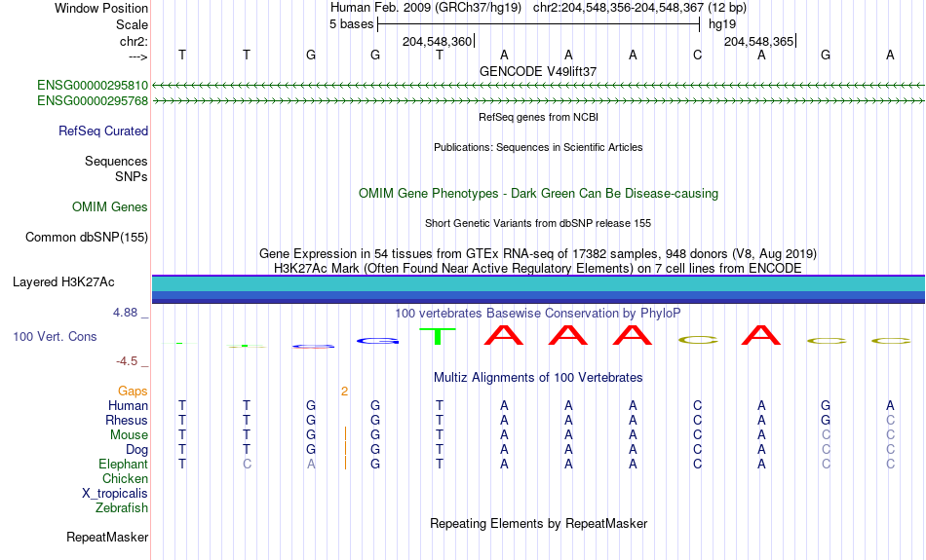Click the GTEx Gene Expression track title

tap(538, 254)
